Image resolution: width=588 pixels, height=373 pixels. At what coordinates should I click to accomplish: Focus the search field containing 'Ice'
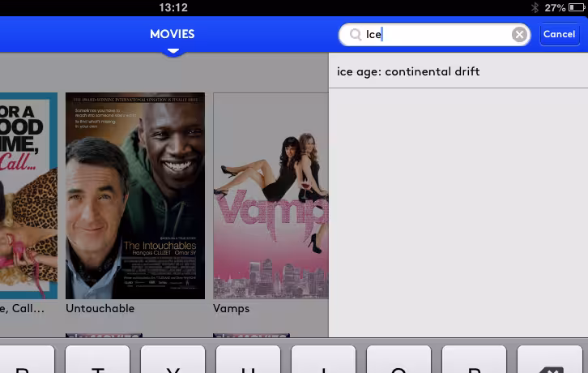click(x=435, y=35)
